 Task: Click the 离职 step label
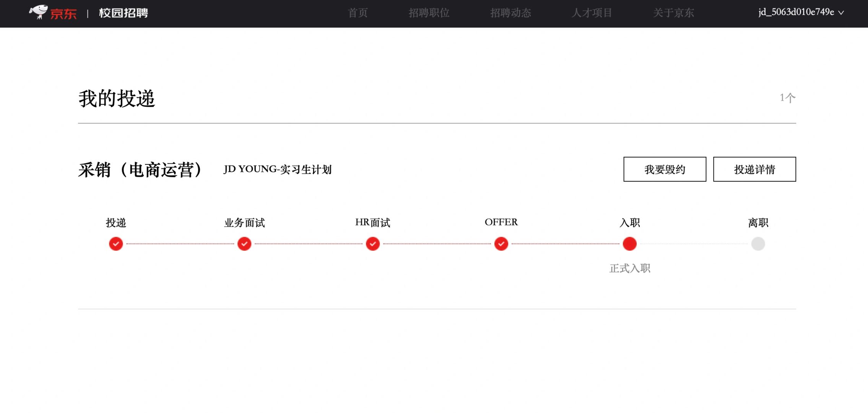point(758,223)
